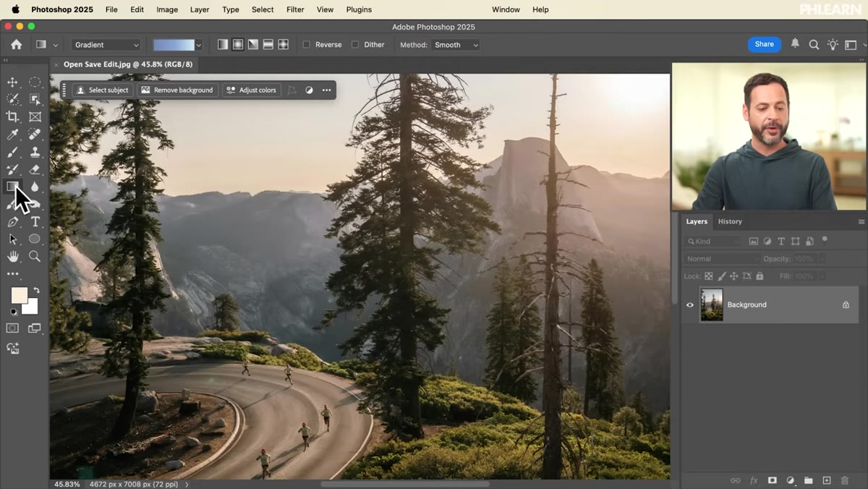The image size is (868, 489).
Task: Open contextual task bar more options
Action: [327, 90]
